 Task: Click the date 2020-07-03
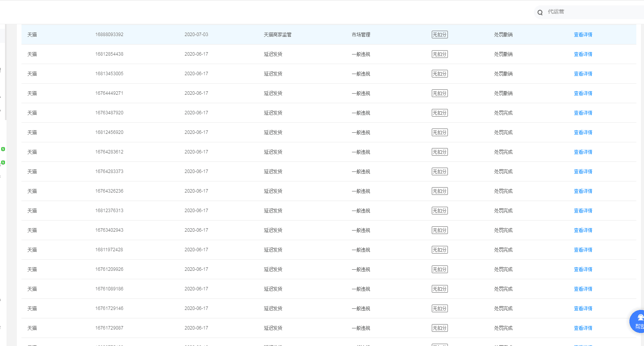(196, 35)
